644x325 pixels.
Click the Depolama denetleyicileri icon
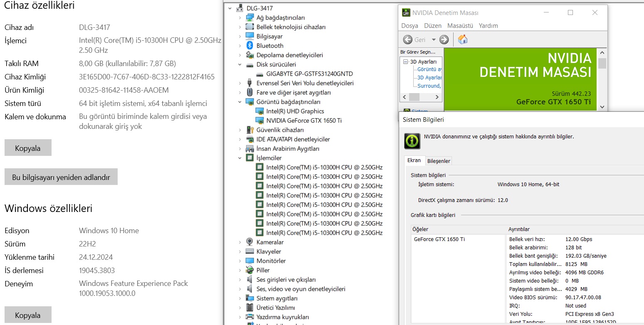(249, 55)
